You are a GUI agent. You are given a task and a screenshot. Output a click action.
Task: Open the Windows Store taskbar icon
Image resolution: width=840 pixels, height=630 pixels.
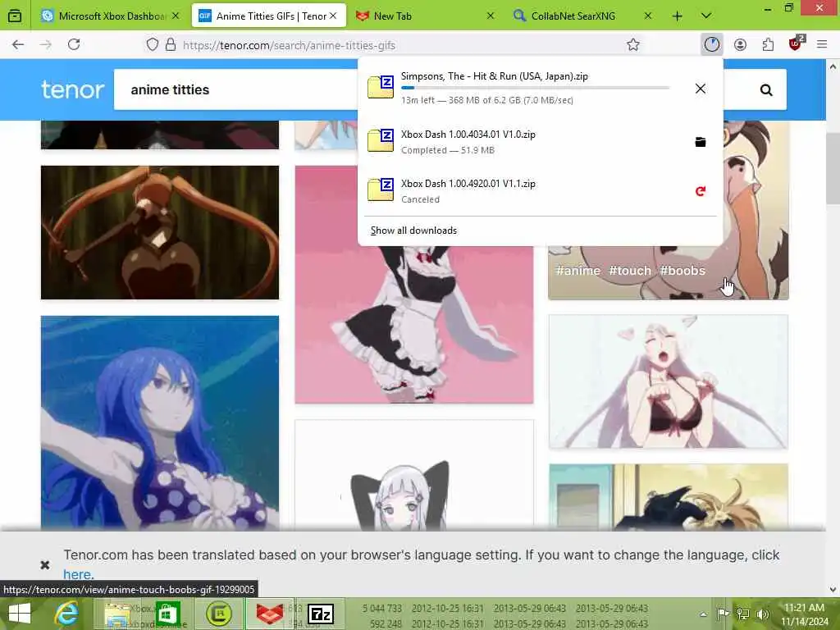click(x=167, y=614)
